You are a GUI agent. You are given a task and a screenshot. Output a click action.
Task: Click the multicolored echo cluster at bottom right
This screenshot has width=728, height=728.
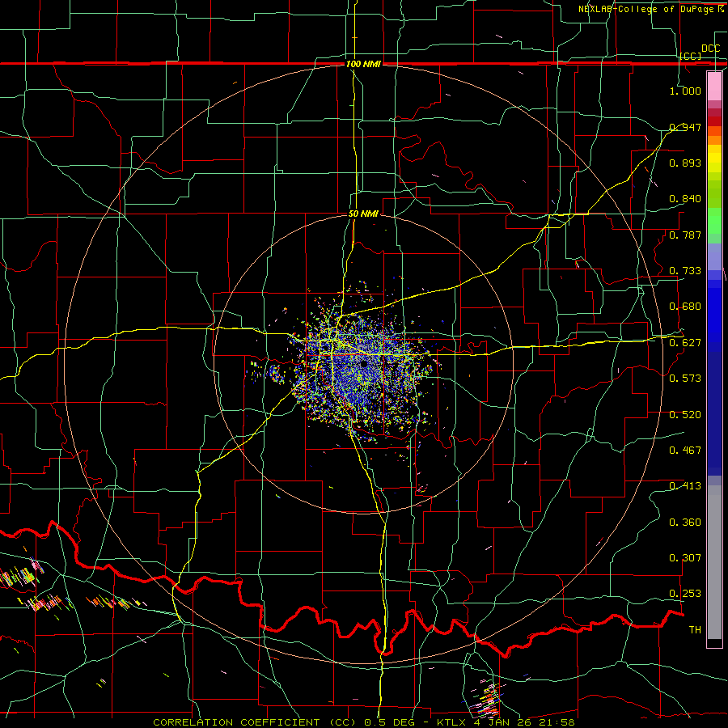[x=485, y=699]
